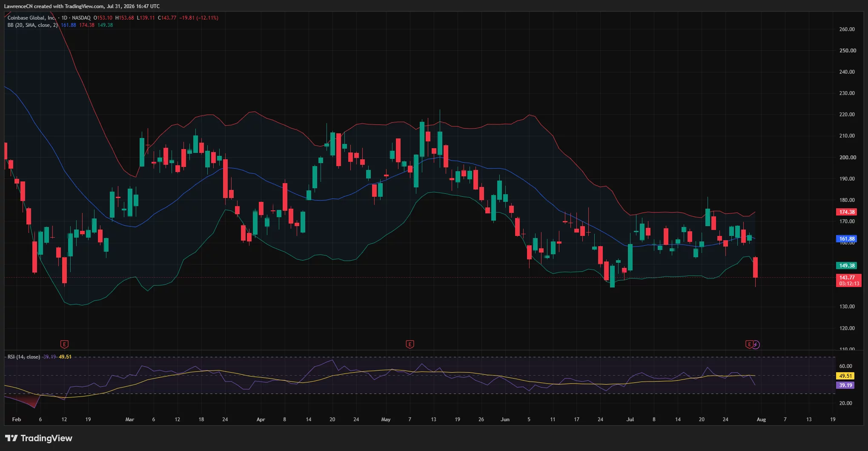868x451 pixels.
Task: Select the open value O153.10
Action: coord(103,18)
